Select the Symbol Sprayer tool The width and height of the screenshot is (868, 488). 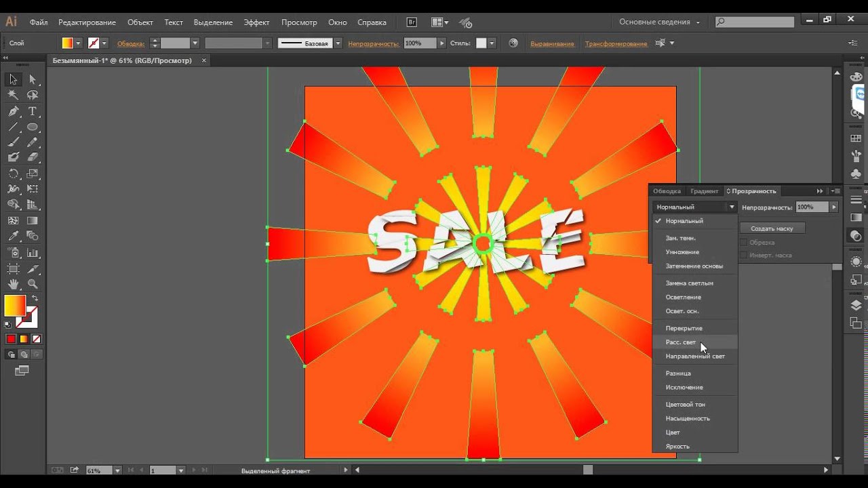tap(13, 253)
